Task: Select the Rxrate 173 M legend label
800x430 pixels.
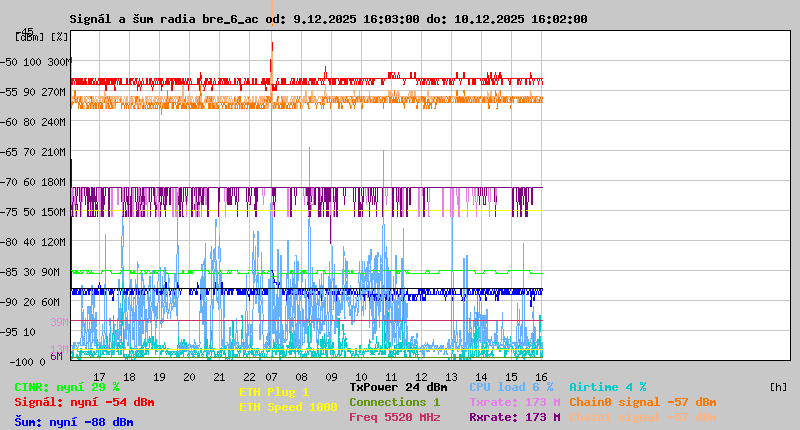Action: point(514,417)
